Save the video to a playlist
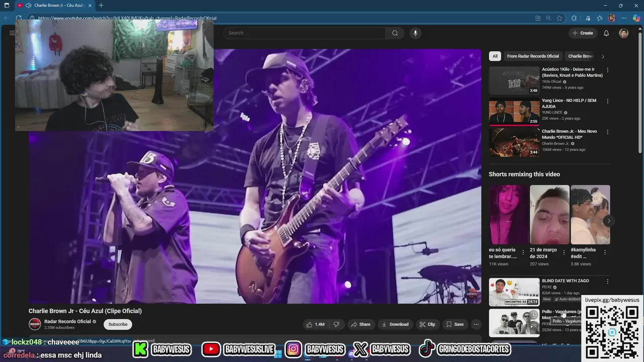 click(455, 324)
